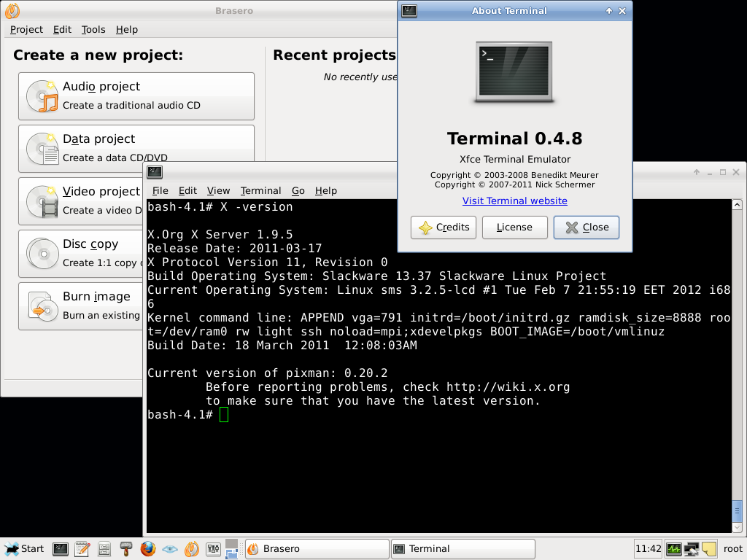This screenshot has width=747, height=560.
Task: Follow the Visit Terminal website link
Action: tap(514, 201)
